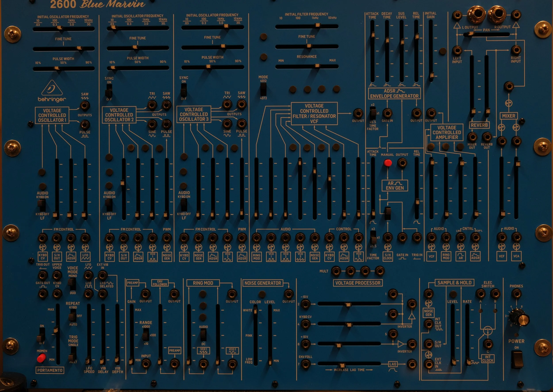This screenshot has width=553, height=392.
Task: Click the filter Resonance slider handle
Action: pyautogui.click(x=317, y=66)
